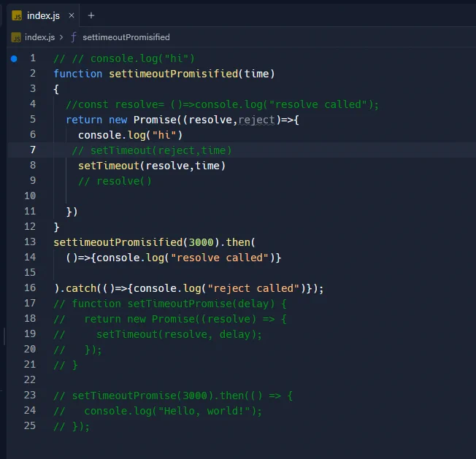The height and width of the screenshot is (459, 476).
Task: Remove the breakpoint dot on line 1
Action: click(x=14, y=58)
